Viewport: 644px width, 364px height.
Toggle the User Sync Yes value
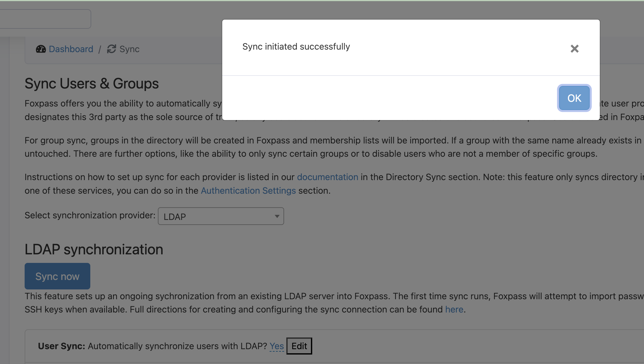[277, 346]
